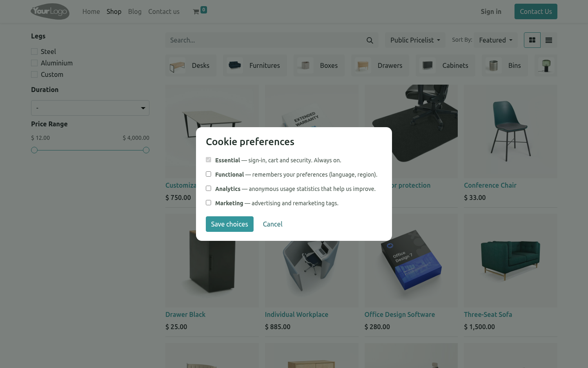The height and width of the screenshot is (368, 588).
Task: Click the maximum price slider handle
Action: pos(146,150)
